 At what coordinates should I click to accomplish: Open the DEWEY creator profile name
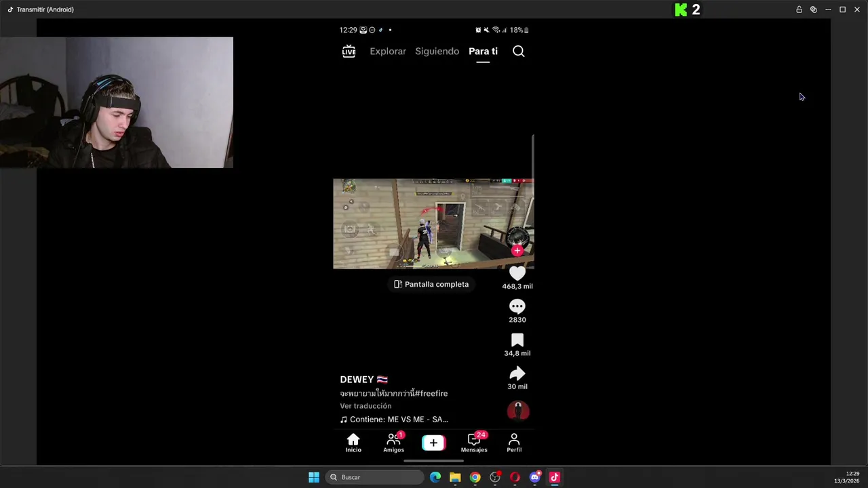click(x=357, y=380)
